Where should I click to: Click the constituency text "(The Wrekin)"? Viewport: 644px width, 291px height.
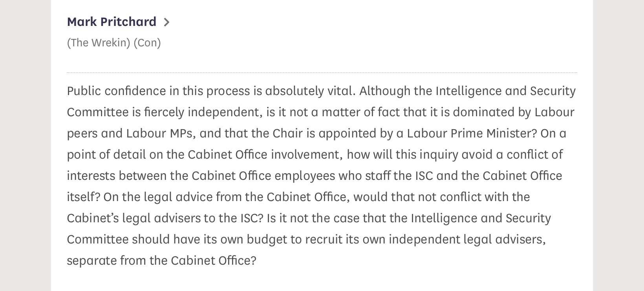point(98,42)
